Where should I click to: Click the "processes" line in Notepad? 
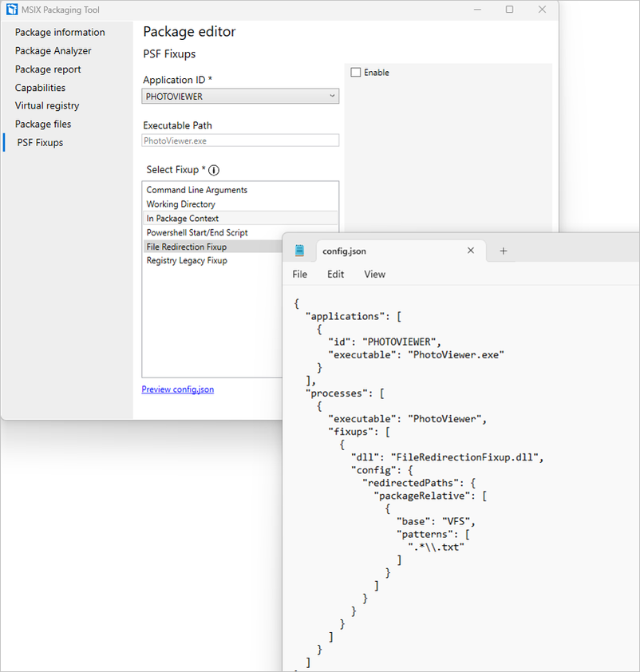pos(345,393)
